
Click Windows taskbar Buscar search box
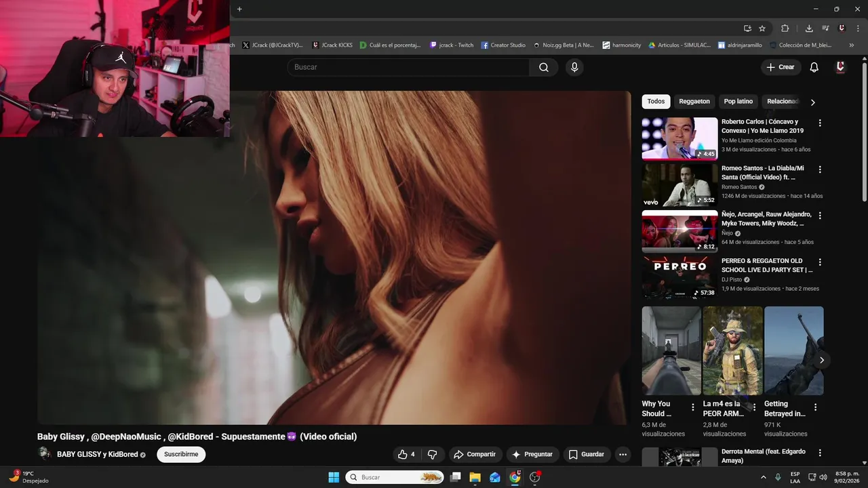pos(395,477)
